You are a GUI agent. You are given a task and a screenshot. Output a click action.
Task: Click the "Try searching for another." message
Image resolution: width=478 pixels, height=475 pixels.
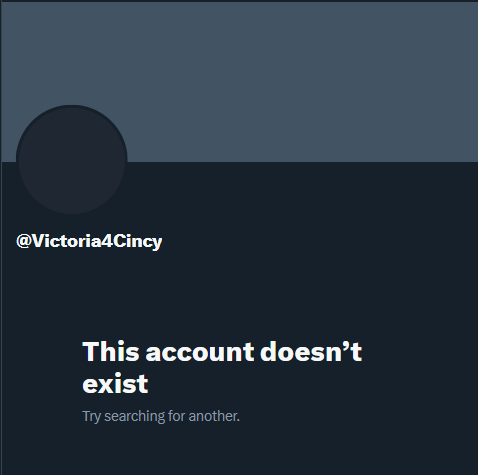pyautogui.click(x=161, y=416)
